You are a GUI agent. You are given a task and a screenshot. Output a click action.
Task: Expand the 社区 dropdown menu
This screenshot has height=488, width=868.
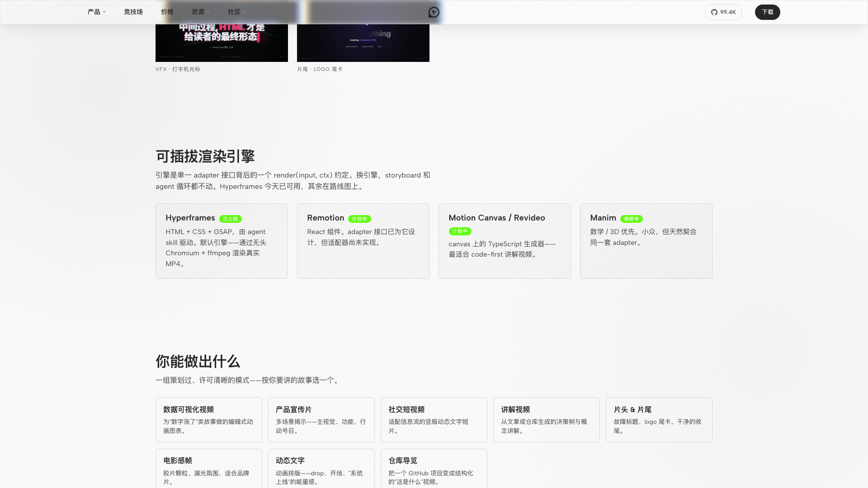point(236,12)
